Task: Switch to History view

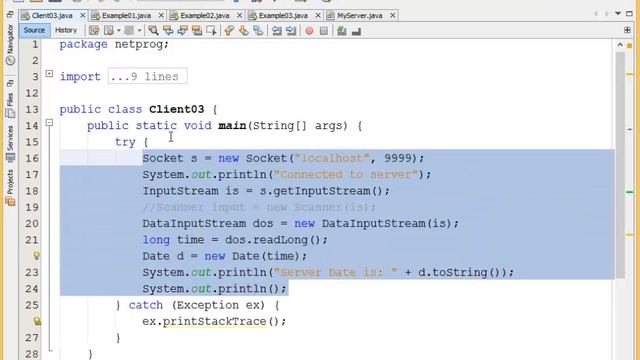Action: tap(66, 30)
